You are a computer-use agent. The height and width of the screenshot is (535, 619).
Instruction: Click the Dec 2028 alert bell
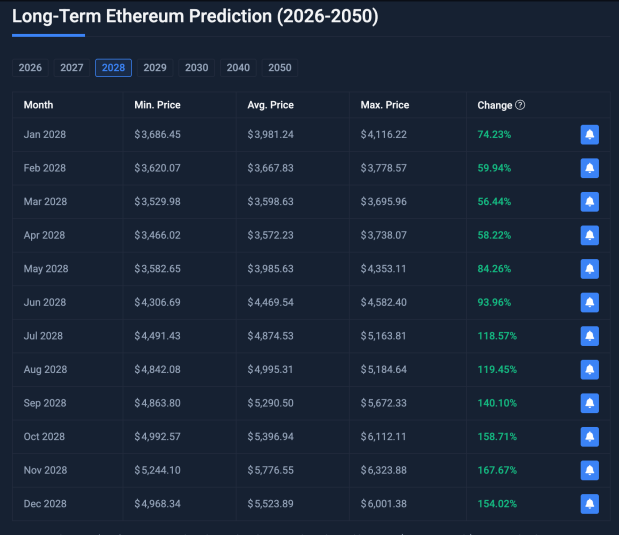[589, 504]
